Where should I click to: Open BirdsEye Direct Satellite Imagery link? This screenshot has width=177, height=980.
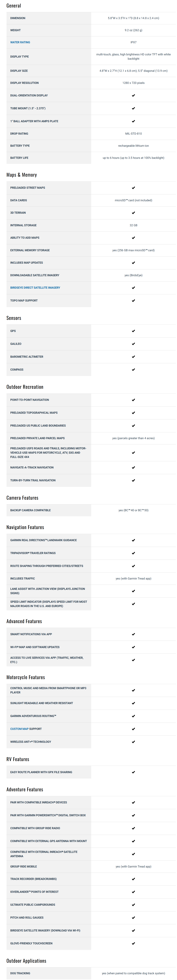tap(35, 288)
